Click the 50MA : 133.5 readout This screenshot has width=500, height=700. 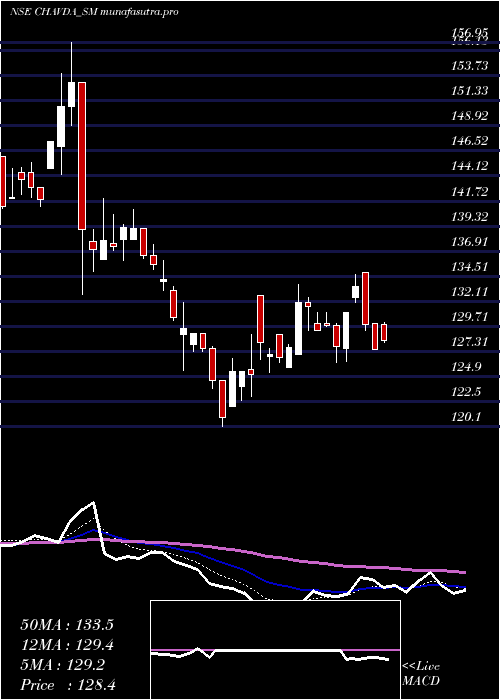(67, 625)
